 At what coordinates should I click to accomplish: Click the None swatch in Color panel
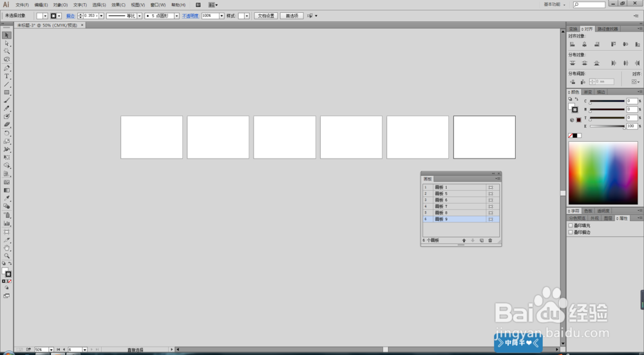click(571, 135)
